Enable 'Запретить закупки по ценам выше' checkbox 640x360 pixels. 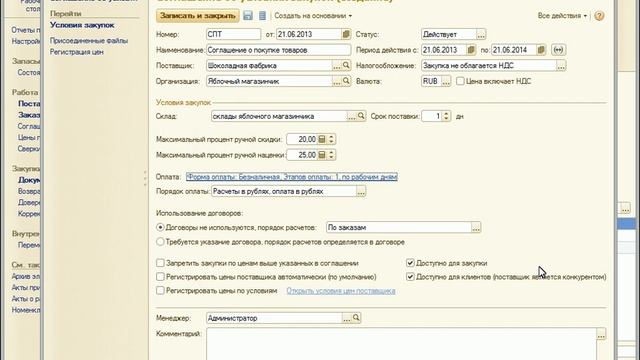point(160,263)
